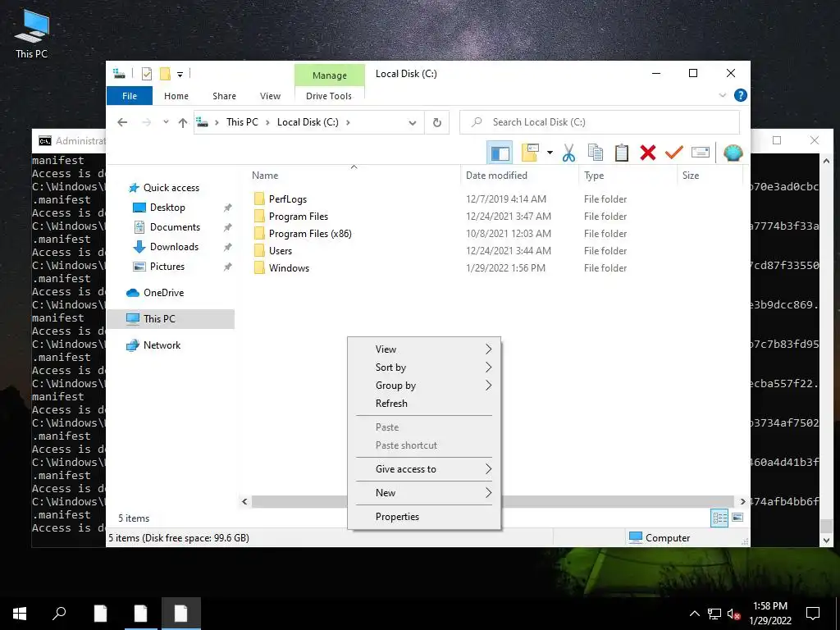Screen dimensions: 840x630
Task: Click the Copy icon in toolbar
Action: tap(596, 153)
